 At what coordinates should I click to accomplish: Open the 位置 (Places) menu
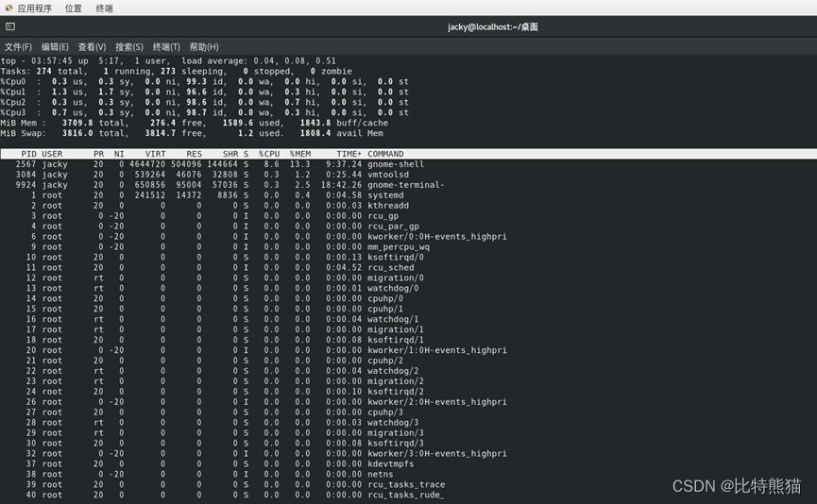(x=73, y=8)
